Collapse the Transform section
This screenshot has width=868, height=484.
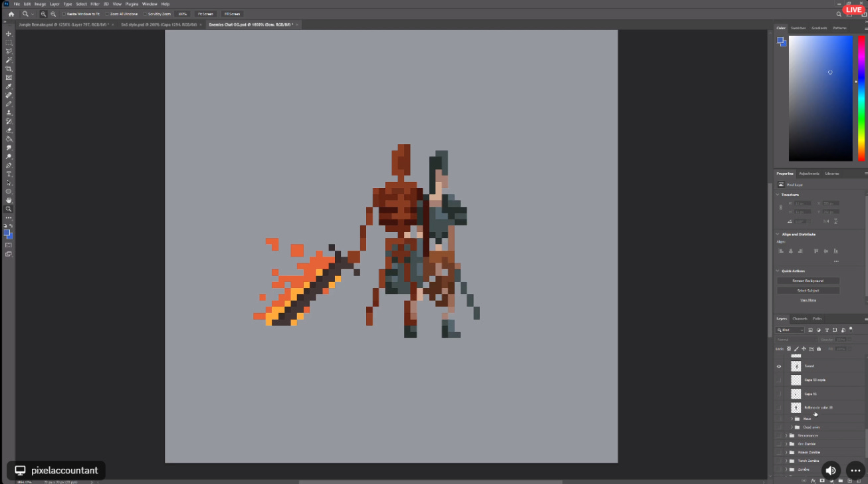[x=778, y=195]
